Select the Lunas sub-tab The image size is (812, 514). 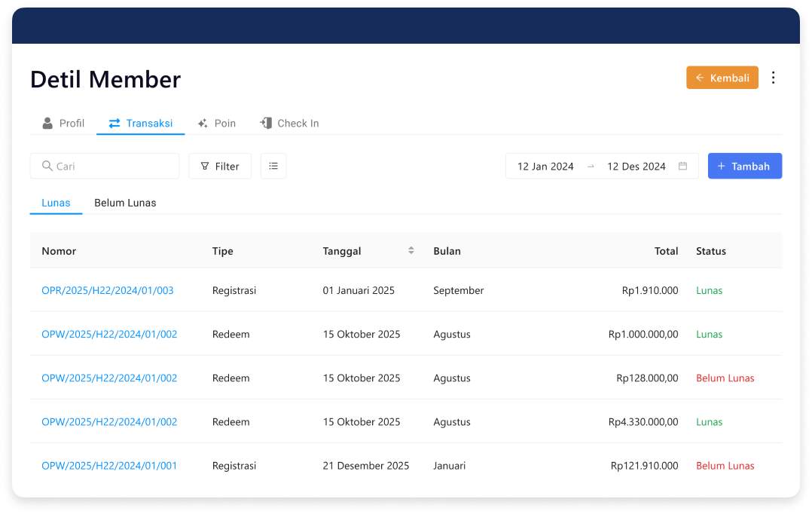(x=56, y=203)
